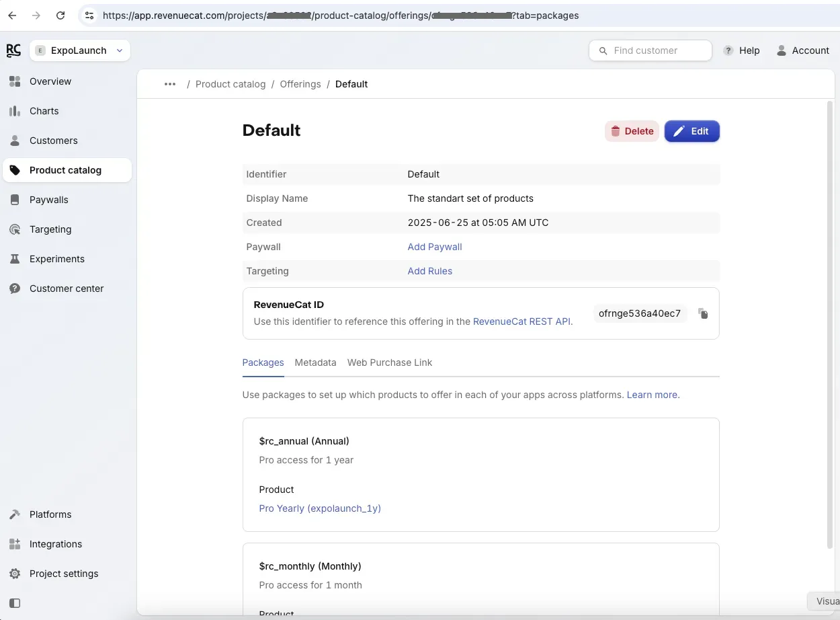Viewport: 840px width, 620px height.
Task: Click the Customer center question icon
Action: pyautogui.click(x=15, y=288)
